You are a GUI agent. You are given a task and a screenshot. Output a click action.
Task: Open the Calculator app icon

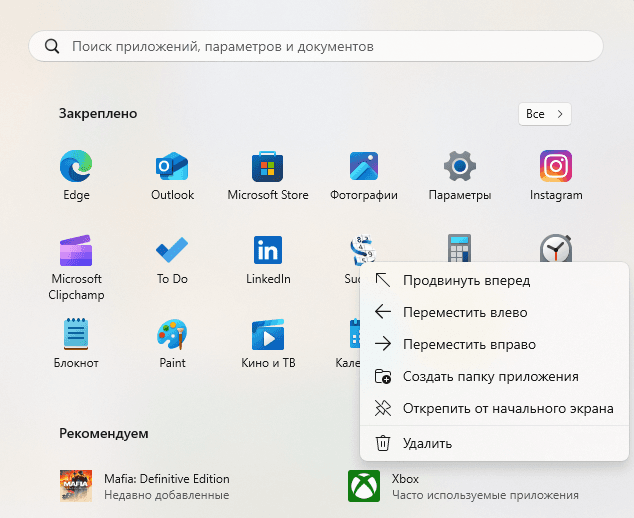pos(459,247)
